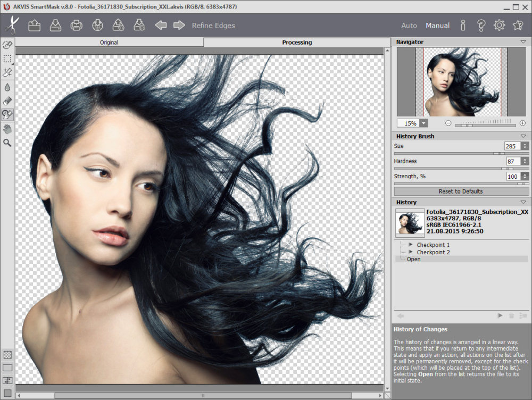Zoom in with the plus icon in Navigator
The width and height of the screenshot is (532, 400).
[522, 123]
